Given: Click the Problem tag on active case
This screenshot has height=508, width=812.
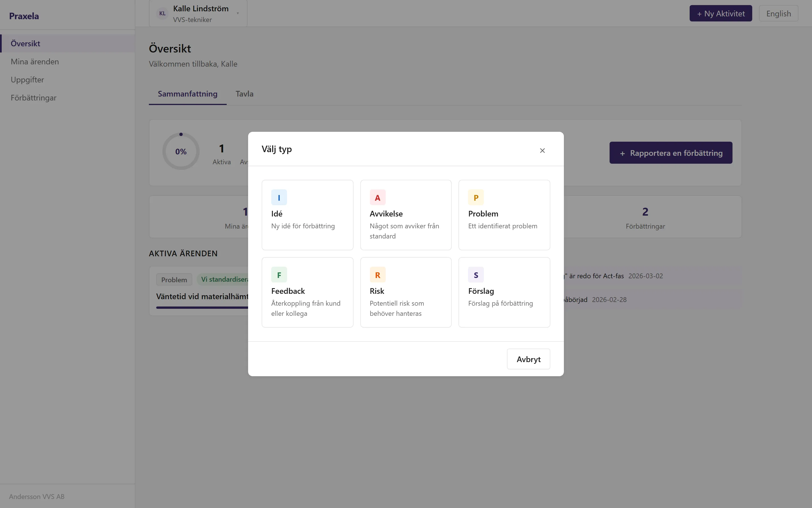Looking at the screenshot, I should coord(174,279).
